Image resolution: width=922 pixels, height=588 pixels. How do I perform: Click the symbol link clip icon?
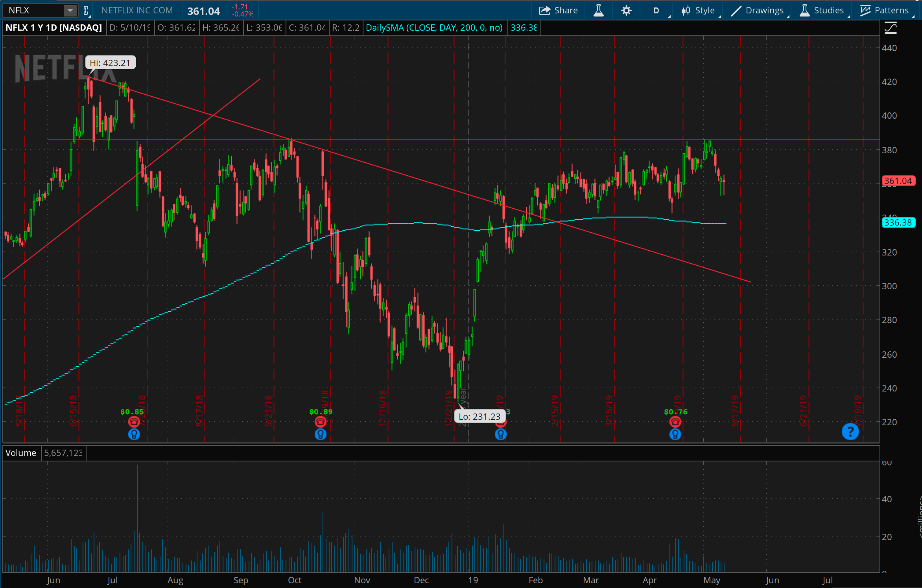(x=86, y=11)
